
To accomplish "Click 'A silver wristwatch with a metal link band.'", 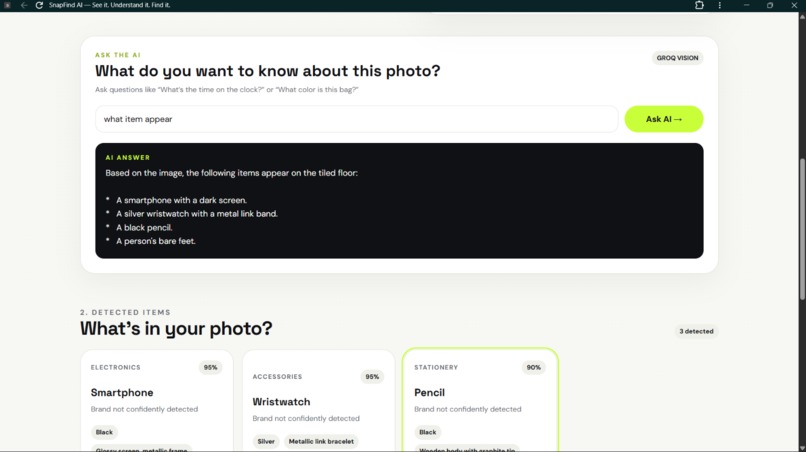I will [197, 213].
